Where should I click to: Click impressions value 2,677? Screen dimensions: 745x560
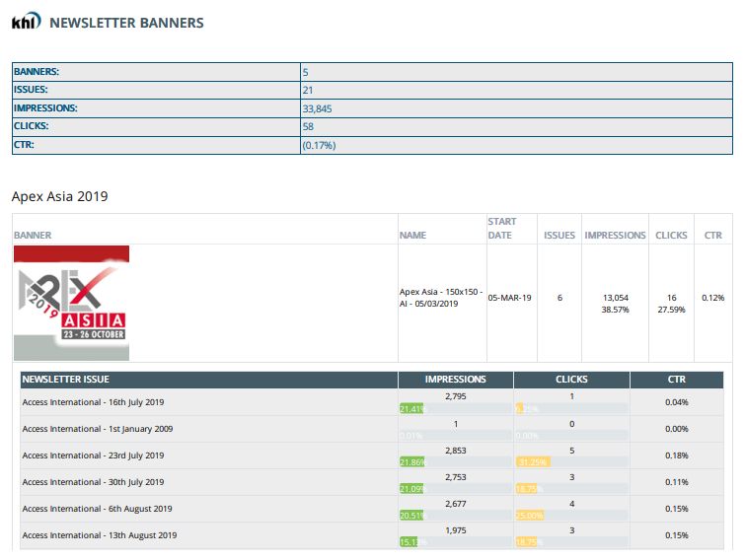pyautogui.click(x=455, y=504)
